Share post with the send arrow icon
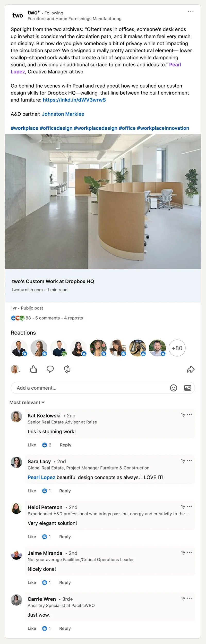 point(191,369)
